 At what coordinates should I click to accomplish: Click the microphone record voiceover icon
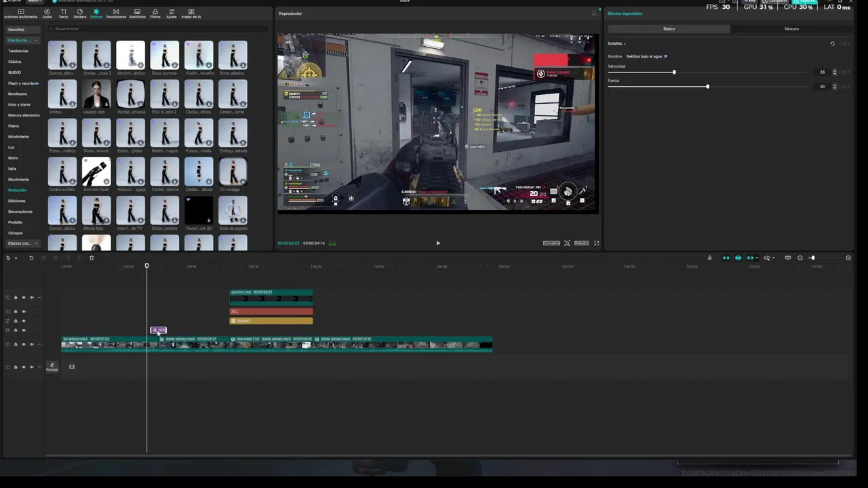point(710,258)
